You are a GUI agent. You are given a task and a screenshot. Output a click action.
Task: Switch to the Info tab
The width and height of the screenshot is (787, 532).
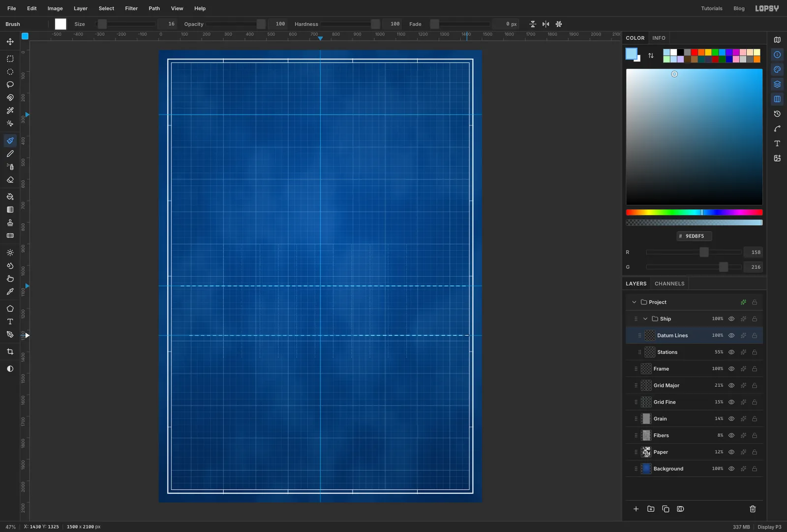(x=659, y=38)
